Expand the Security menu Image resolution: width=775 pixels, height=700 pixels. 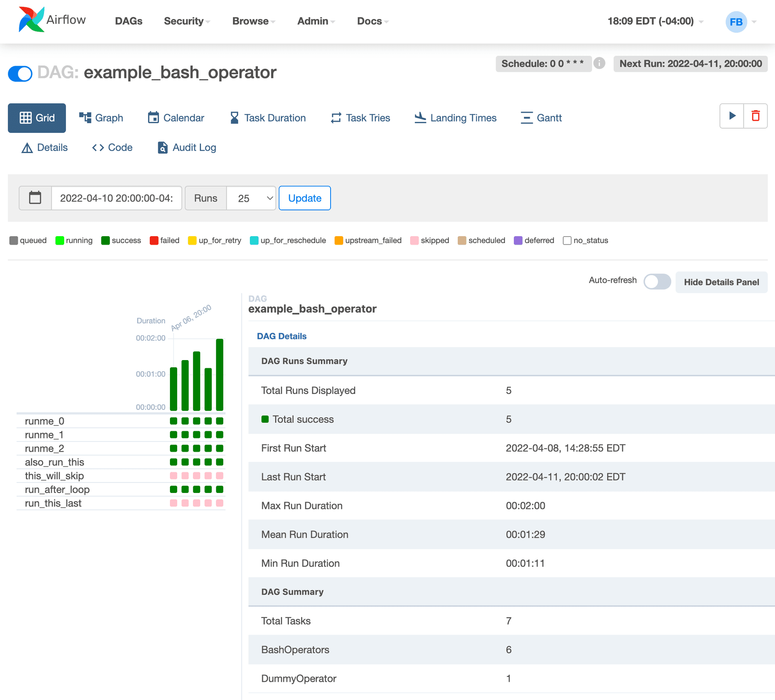pos(188,21)
